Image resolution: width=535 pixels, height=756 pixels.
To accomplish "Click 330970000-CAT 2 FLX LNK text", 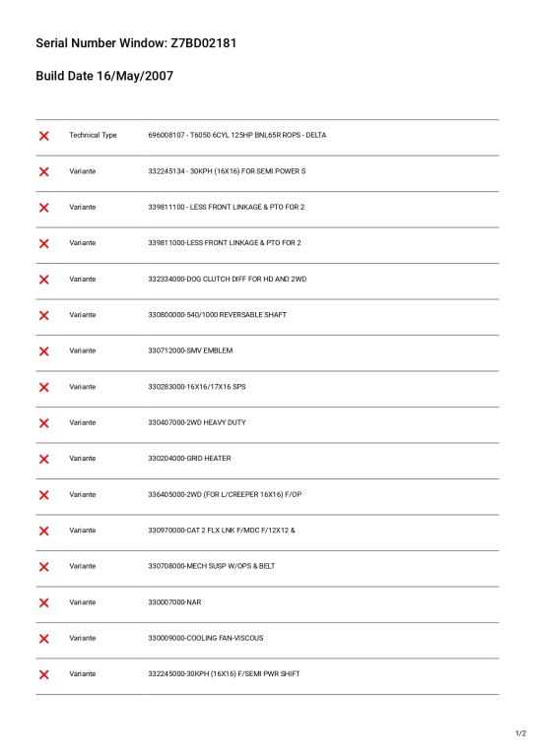I will pyautogui.click(x=222, y=531).
